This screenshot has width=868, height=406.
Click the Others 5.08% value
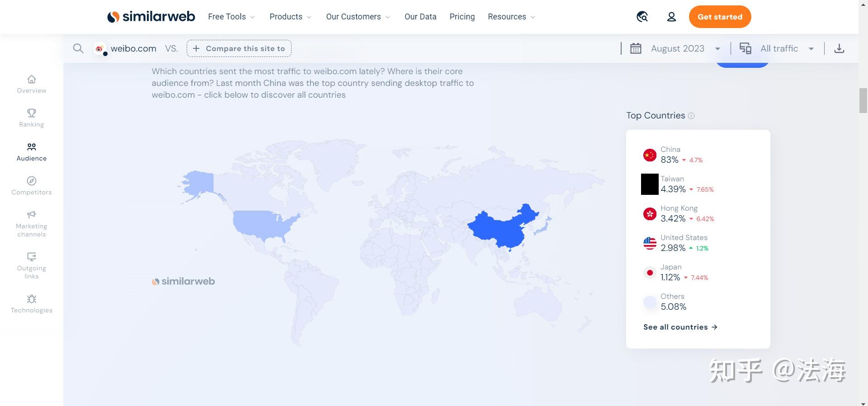tap(674, 307)
